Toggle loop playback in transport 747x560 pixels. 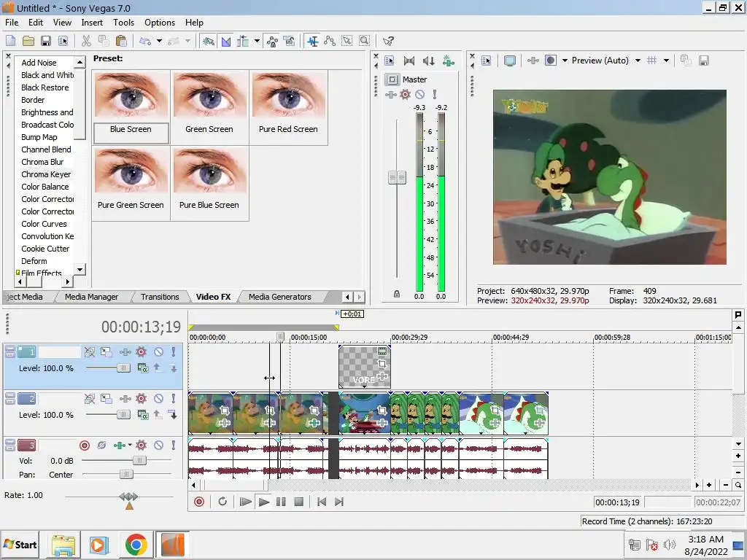pos(222,502)
